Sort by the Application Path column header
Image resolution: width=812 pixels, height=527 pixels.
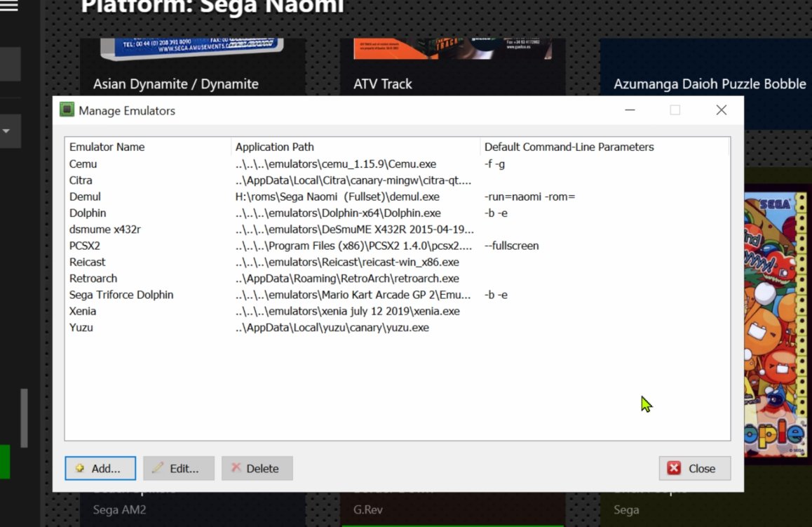(x=274, y=147)
